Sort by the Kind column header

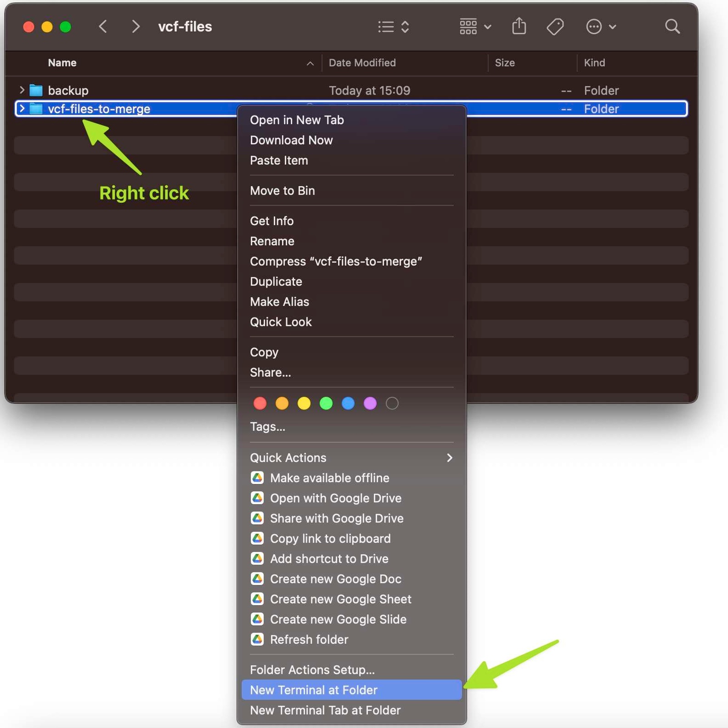(595, 63)
